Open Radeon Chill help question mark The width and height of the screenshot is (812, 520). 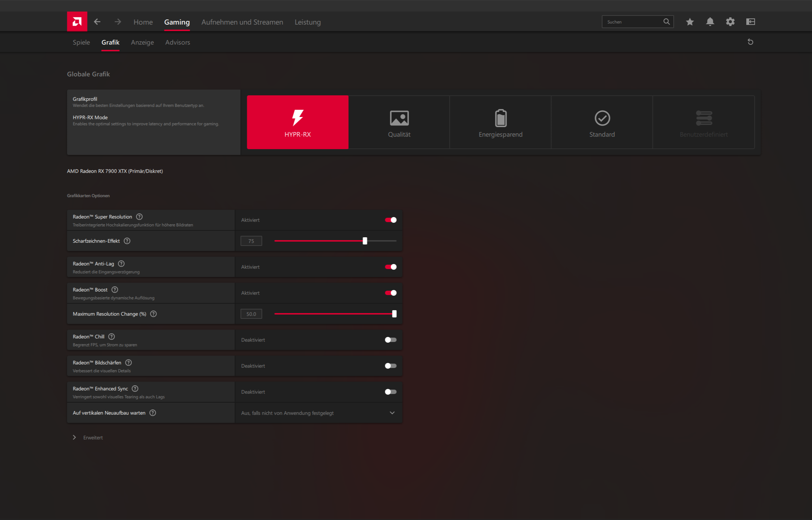point(112,337)
